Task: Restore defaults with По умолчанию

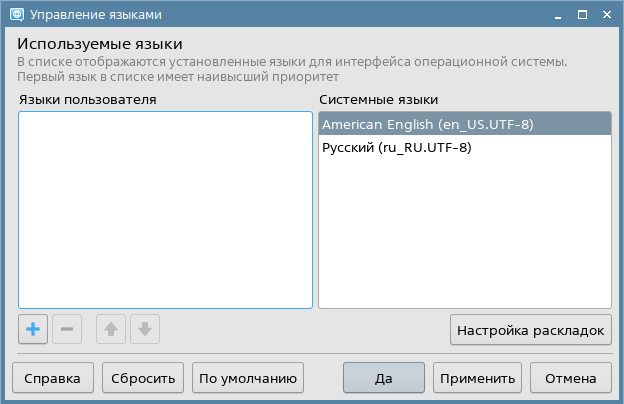Action: (x=248, y=378)
